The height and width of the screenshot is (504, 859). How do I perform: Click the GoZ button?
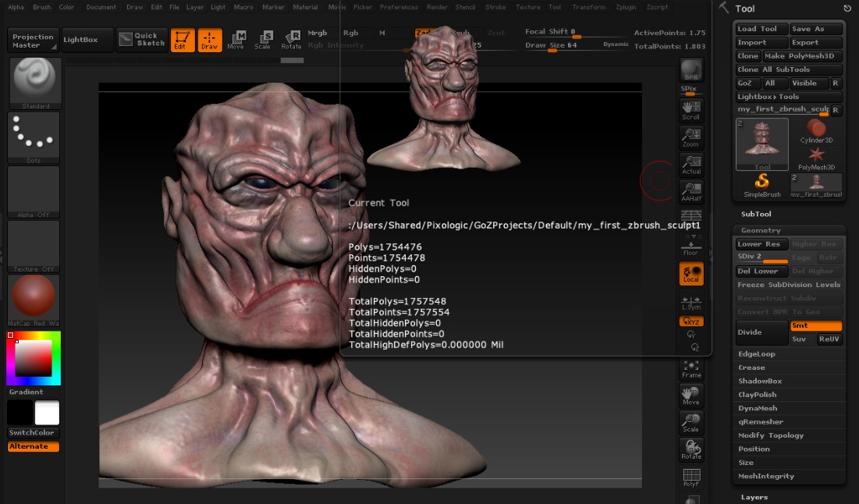click(x=747, y=83)
